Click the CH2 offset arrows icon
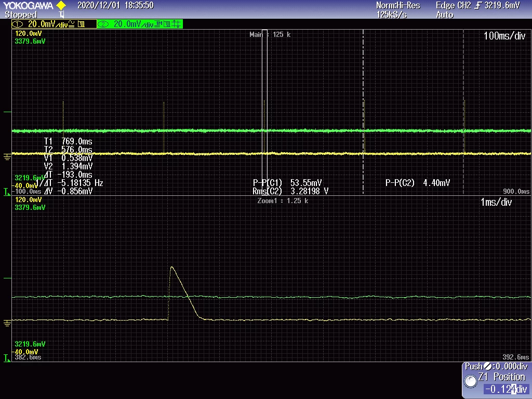Viewport: 532px width, 399px height. 176,24
